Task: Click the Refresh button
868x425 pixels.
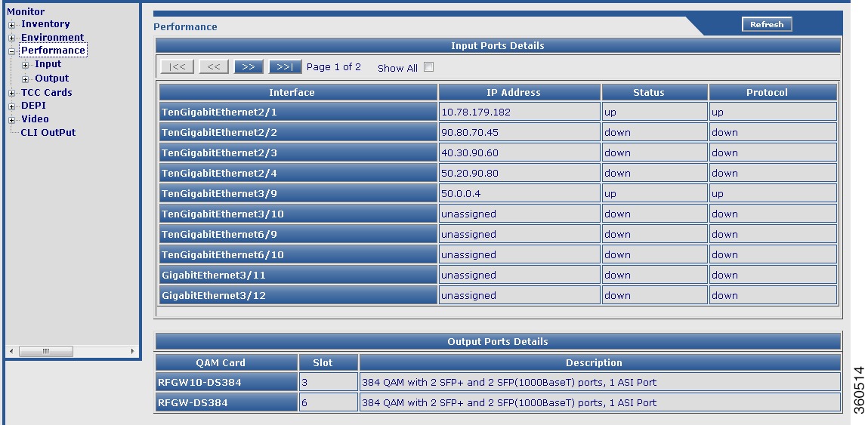Action: pyautogui.click(x=767, y=24)
